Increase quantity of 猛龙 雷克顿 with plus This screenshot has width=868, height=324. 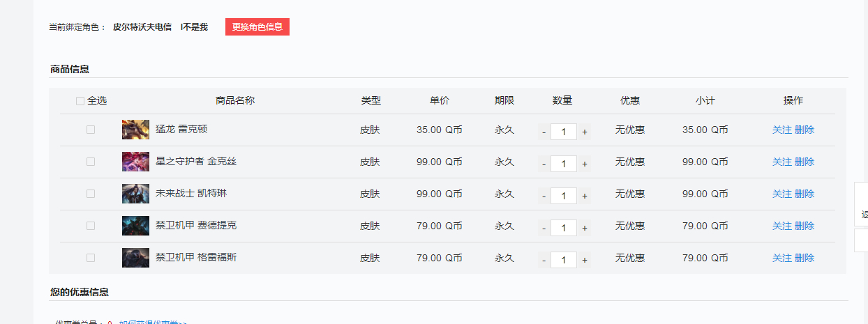click(x=585, y=132)
